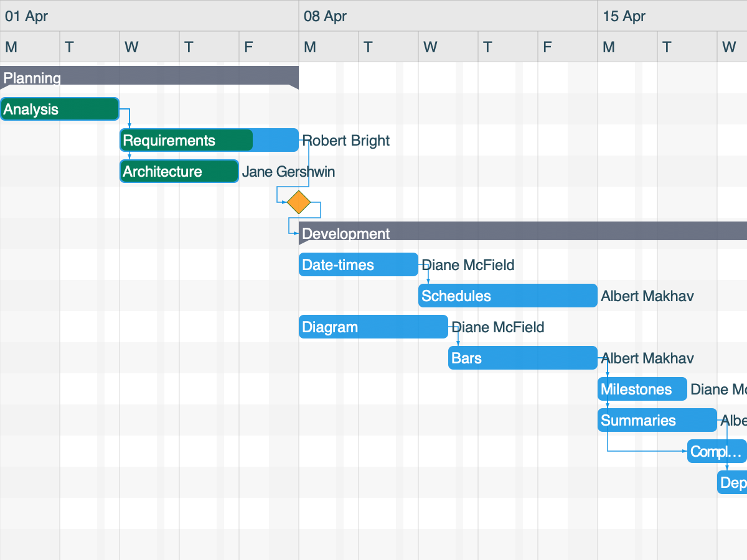Viewport: 747px width, 560px height.
Task: Click the Diagram task bar
Action: (x=374, y=327)
